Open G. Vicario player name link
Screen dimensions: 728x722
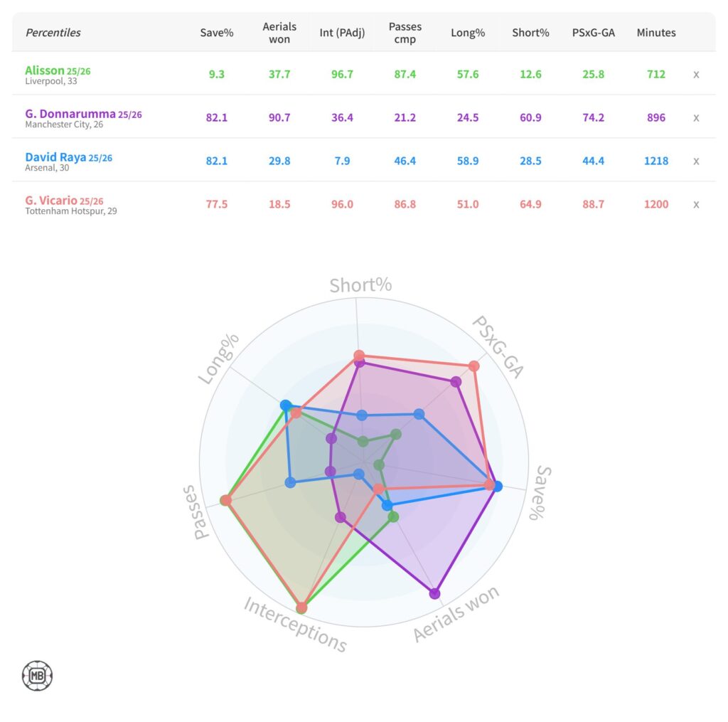(x=50, y=201)
